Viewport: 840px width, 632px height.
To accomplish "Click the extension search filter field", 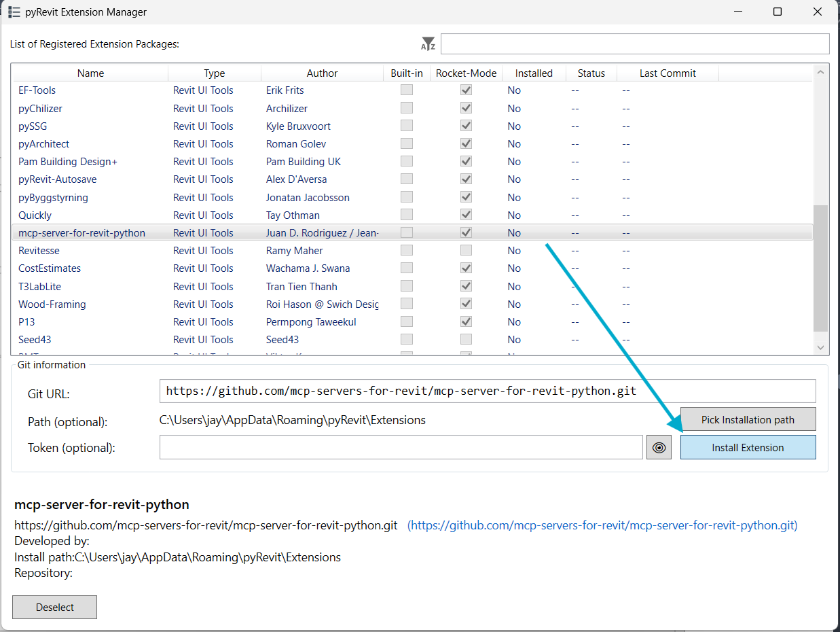I will (x=635, y=43).
